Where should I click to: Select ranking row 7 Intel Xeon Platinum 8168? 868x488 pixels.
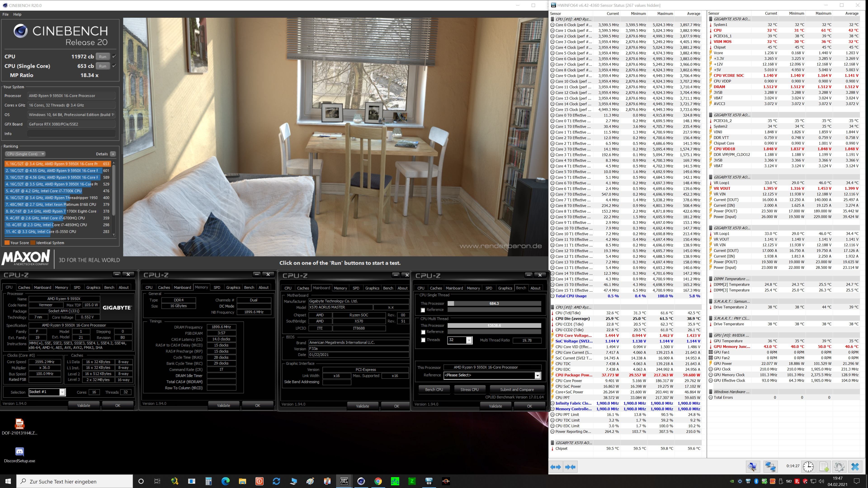[x=58, y=204]
